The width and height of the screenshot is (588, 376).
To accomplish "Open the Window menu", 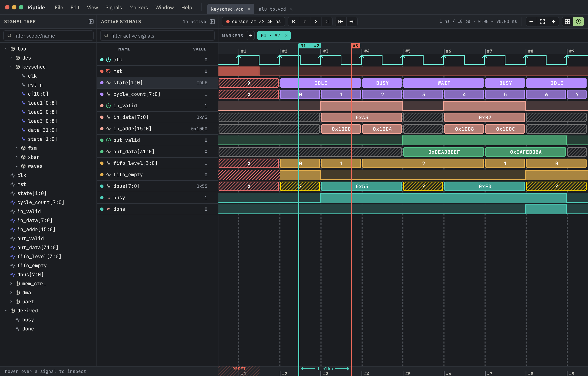I will (x=165, y=8).
